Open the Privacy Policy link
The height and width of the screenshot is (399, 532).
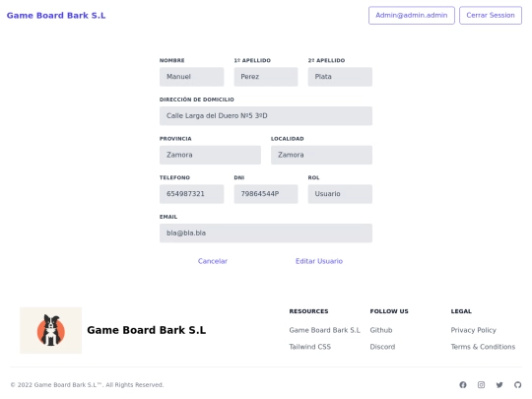point(473,330)
